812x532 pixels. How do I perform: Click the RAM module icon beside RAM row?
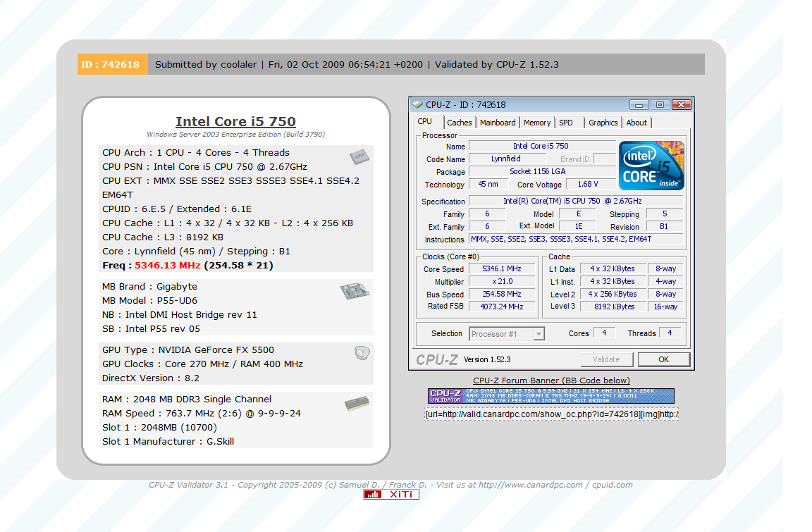click(357, 403)
